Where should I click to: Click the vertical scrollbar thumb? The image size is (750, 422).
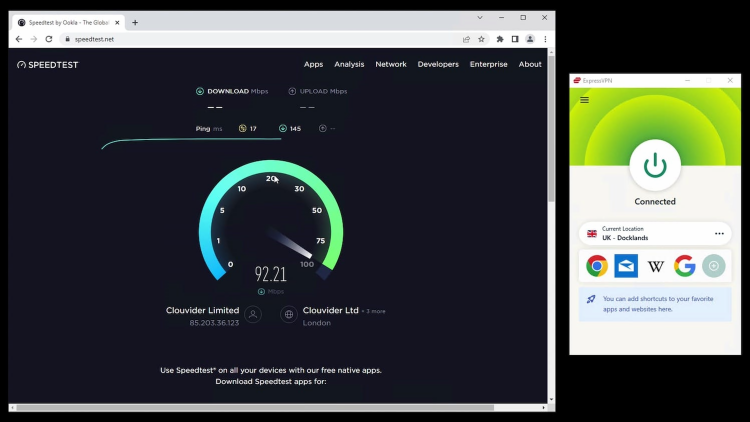551,128
